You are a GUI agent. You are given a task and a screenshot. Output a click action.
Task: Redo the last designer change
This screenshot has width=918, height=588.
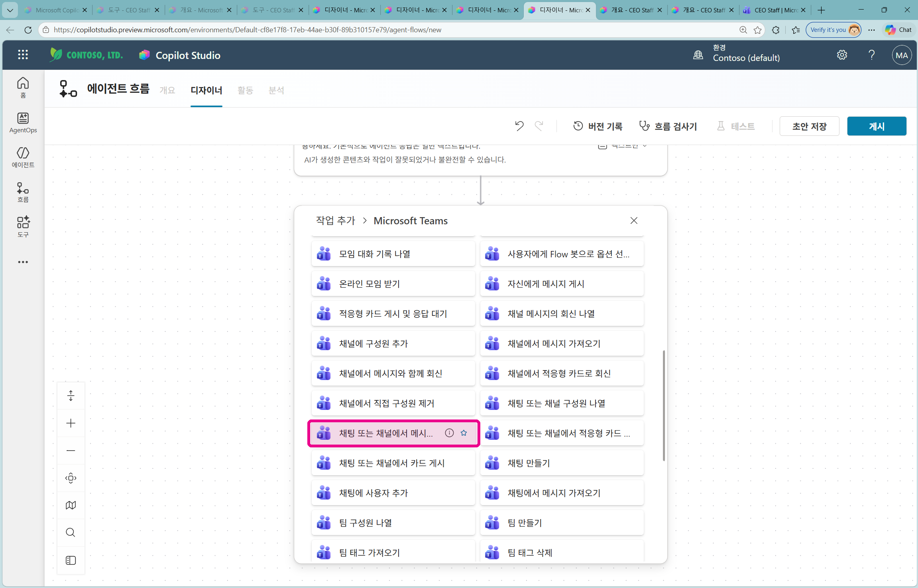point(539,126)
